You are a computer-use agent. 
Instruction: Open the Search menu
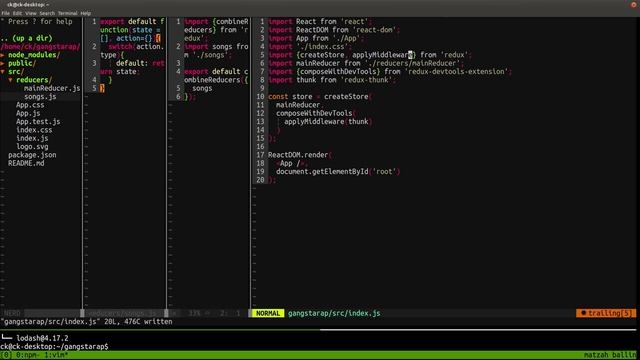click(x=47, y=13)
